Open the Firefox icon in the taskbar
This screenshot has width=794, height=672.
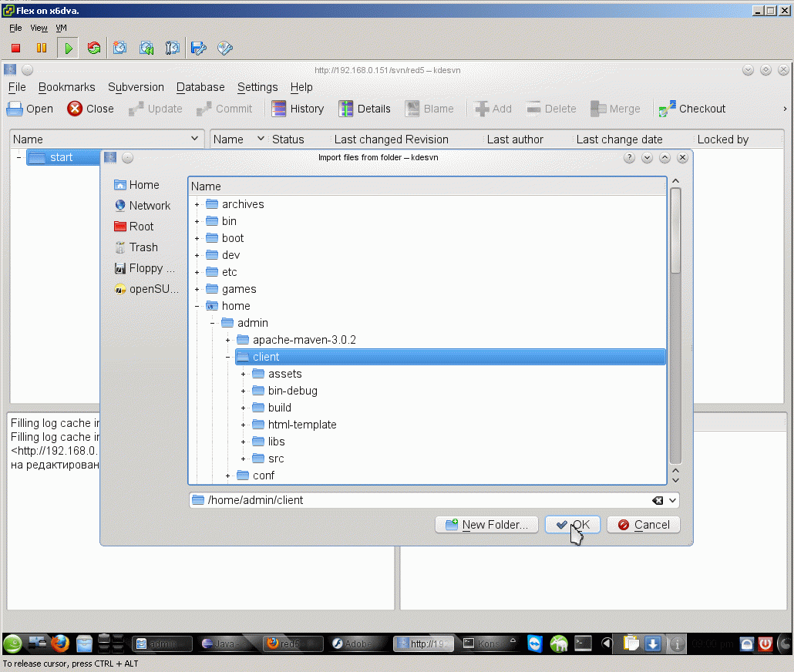(60, 643)
